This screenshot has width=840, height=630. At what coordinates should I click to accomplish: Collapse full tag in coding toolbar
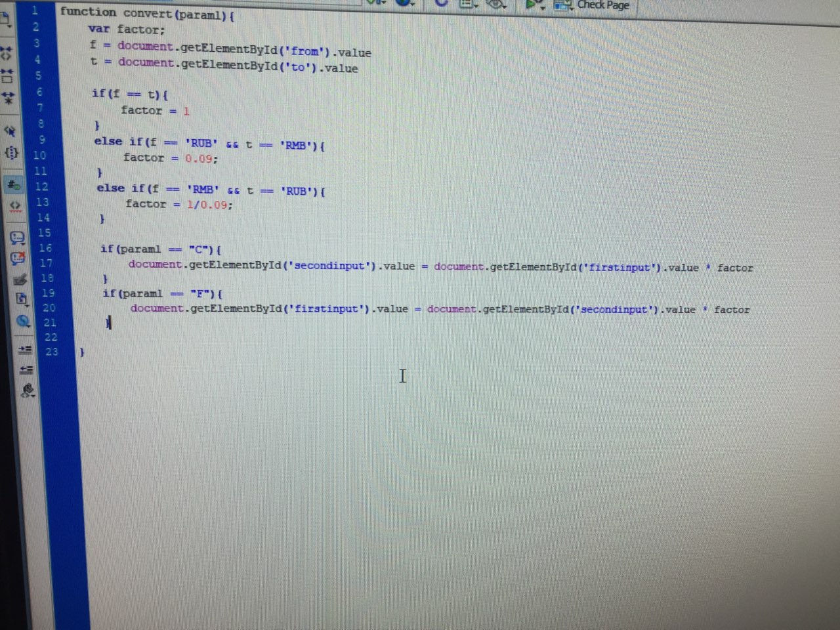[7, 52]
